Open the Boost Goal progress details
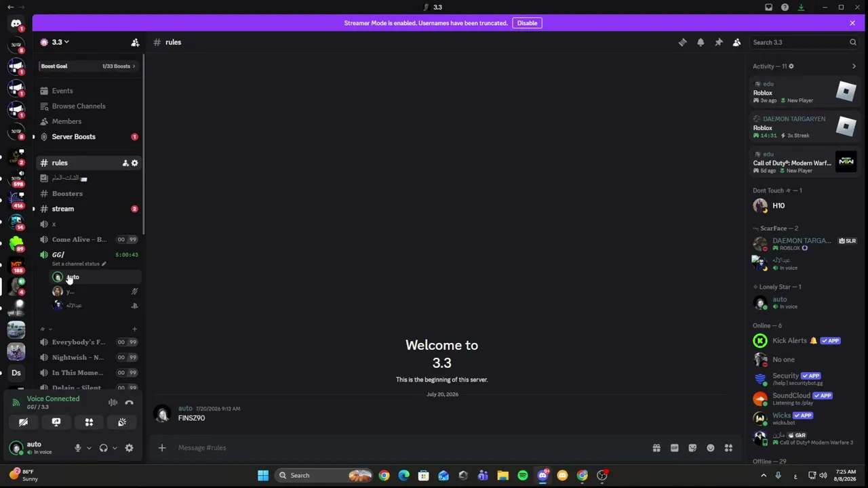Screen dimensions: 868x488 coord(88,66)
